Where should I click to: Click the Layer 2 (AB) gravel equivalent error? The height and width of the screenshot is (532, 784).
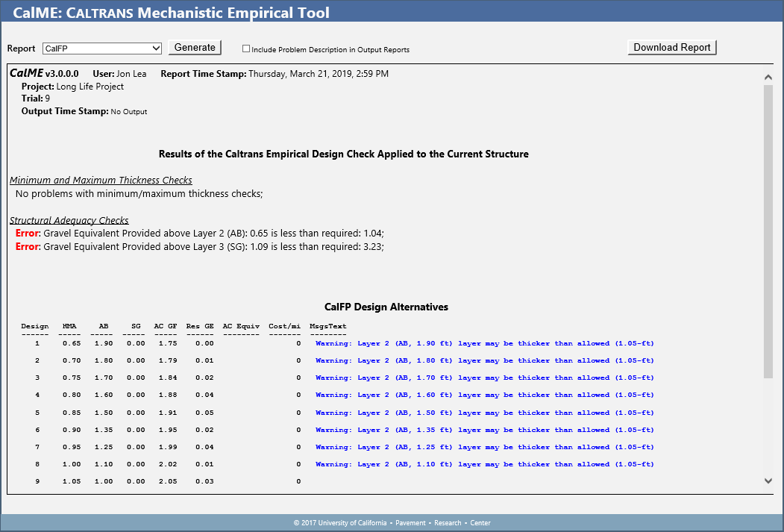click(x=199, y=234)
